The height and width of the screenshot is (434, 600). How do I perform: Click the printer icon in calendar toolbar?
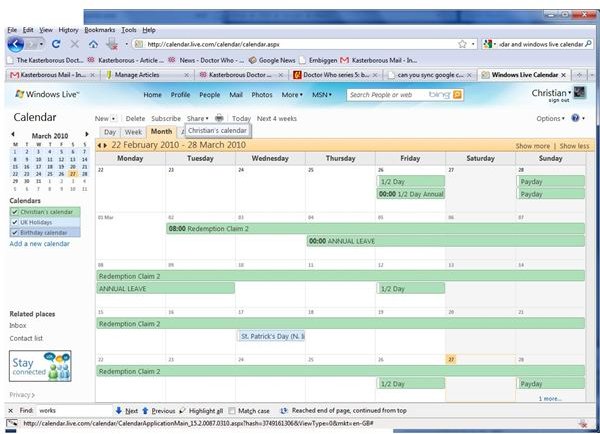[219, 118]
